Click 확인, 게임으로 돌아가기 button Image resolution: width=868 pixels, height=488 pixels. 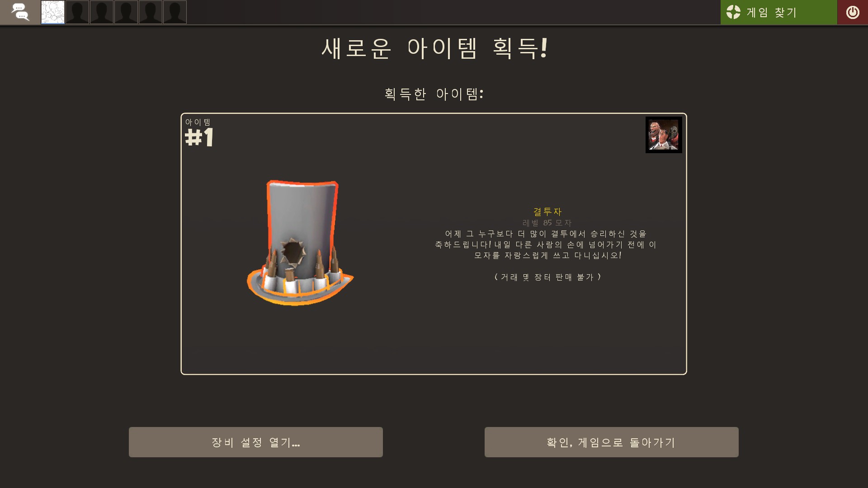[x=612, y=442]
